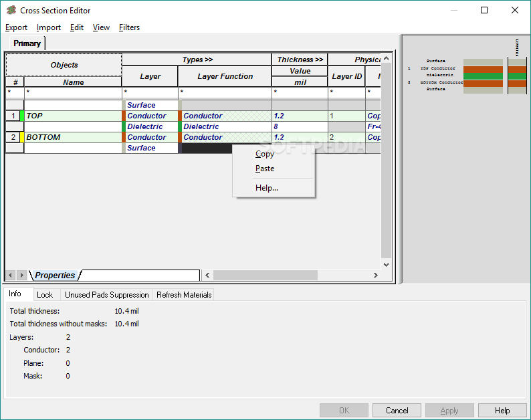Click the Name filter input field
This screenshot has width=531, height=420.
73,92
